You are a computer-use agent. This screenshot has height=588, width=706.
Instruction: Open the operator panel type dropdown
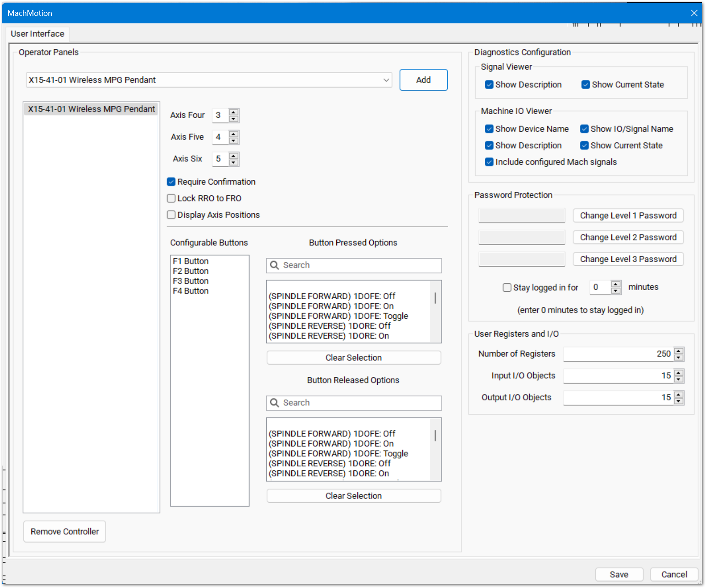(x=386, y=80)
